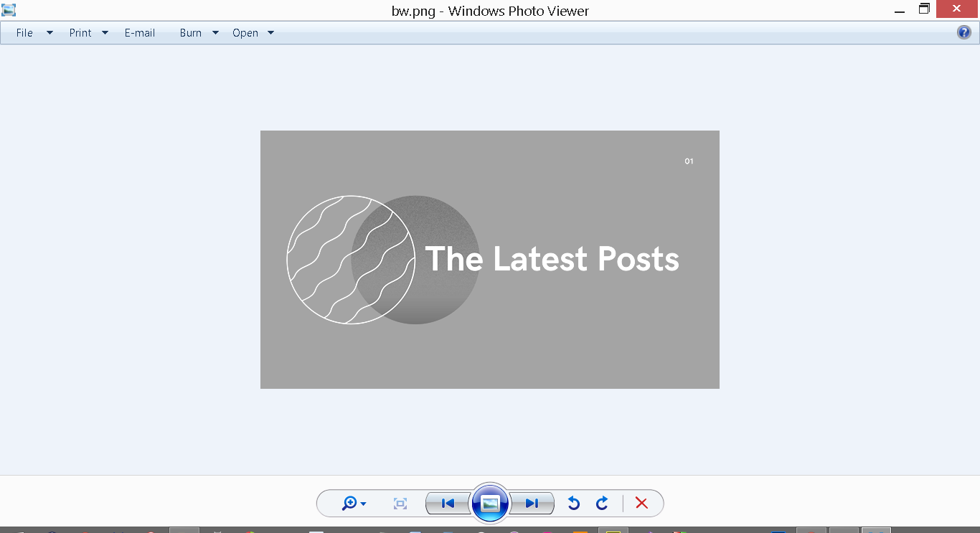The height and width of the screenshot is (533, 980).
Task: Click the displayed 'The Latest Posts' image
Action: pos(490,260)
